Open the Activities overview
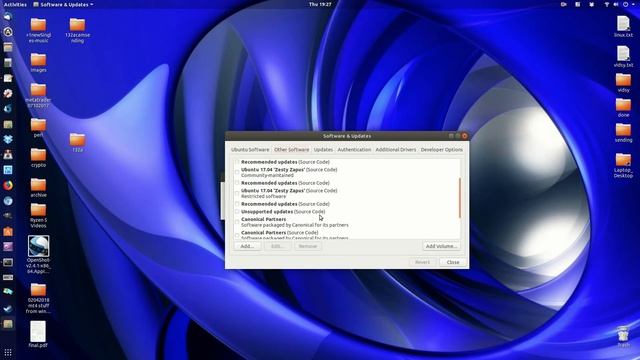The width and height of the screenshot is (640, 360). [x=15, y=4]
